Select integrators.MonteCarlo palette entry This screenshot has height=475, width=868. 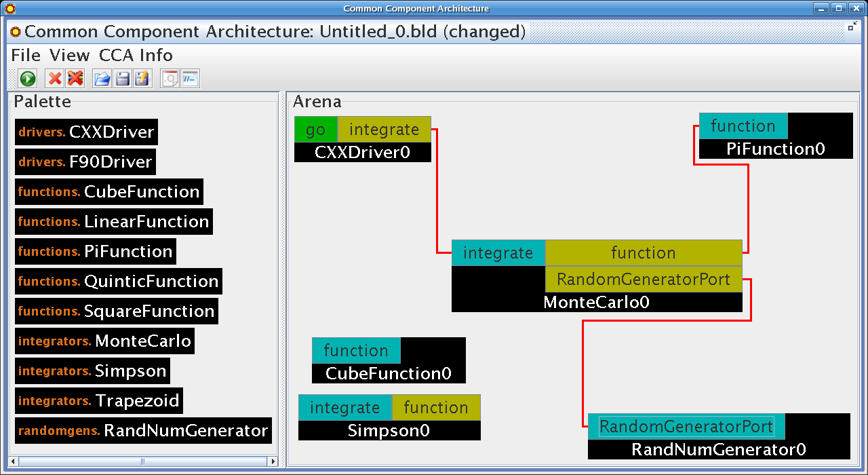pyautogui.click(x=104, y=341)
